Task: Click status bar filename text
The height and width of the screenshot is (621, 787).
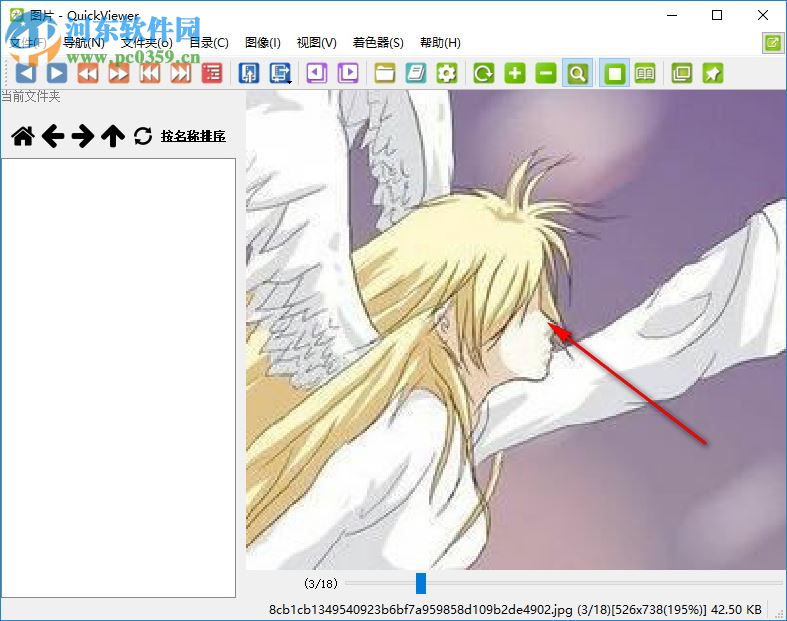Action: [x=421, y=610]
